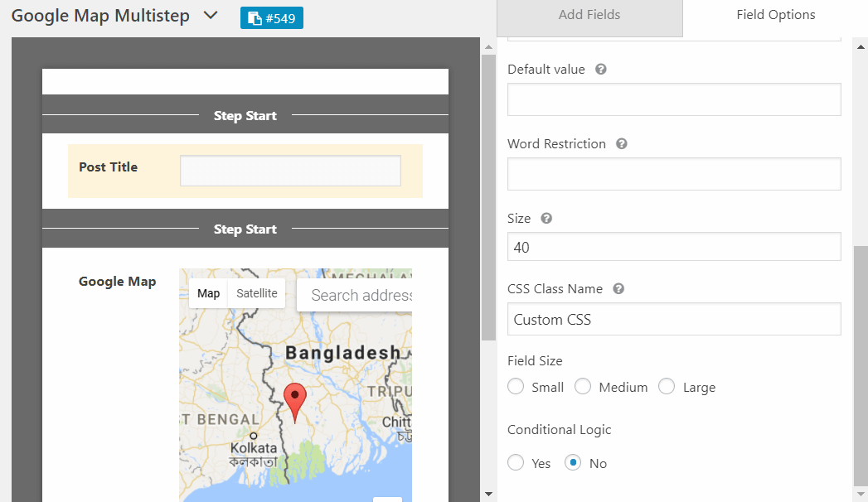Click the form title Google Map Multistep
The width and height of the screenshot is (868, 502).
point(101,16)
